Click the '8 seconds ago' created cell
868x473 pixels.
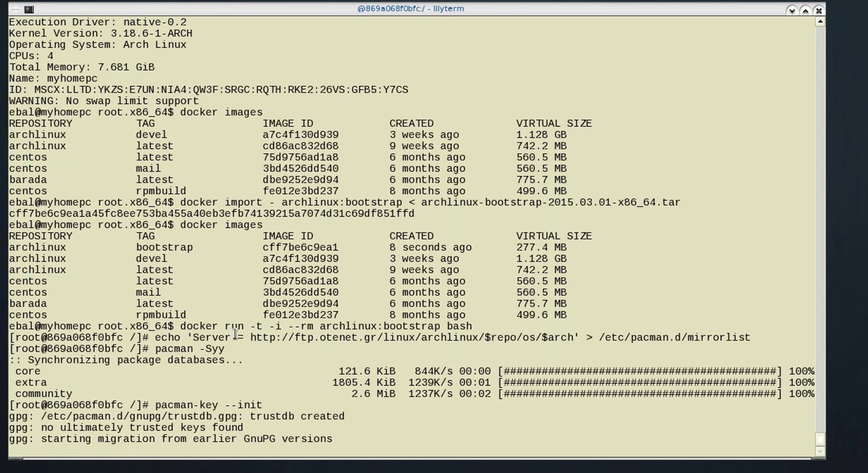click(430, 248)
